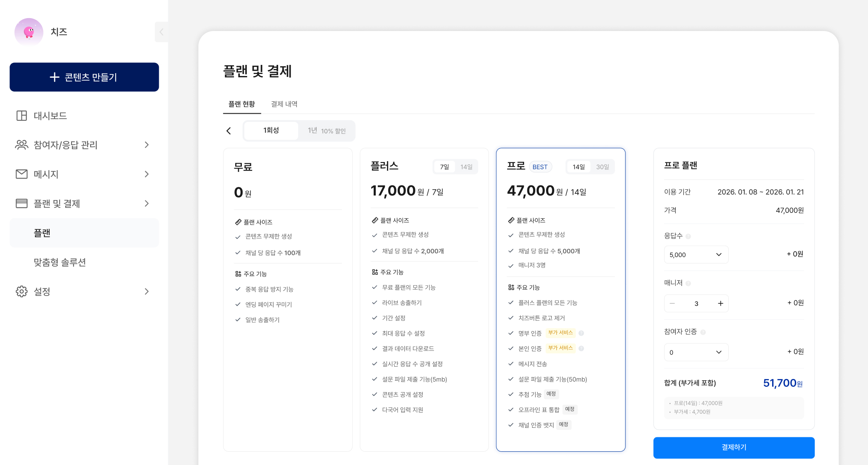868x465 pixels.
Task: Click the 설정 gear icon
Action: pos(21,291)
